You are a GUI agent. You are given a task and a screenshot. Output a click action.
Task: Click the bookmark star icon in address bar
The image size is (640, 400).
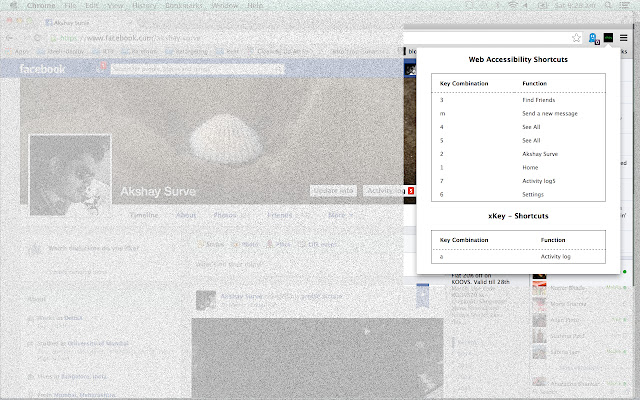coord(577,38)
